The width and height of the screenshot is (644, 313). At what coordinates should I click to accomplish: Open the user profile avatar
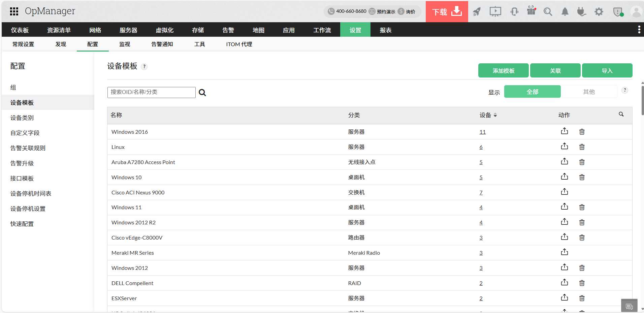click(x=636, y=11)
